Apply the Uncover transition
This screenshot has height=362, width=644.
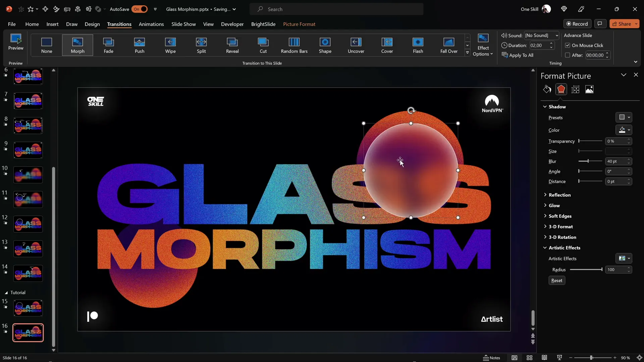[x=356, y=45]
